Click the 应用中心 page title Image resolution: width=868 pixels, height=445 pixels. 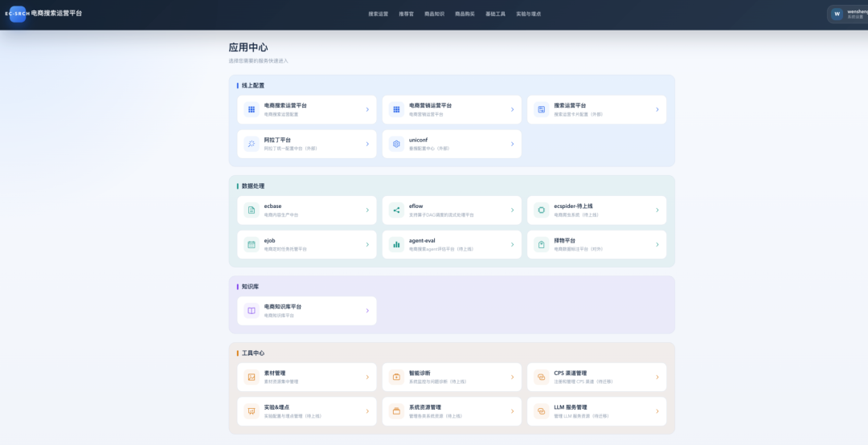tap(248, 47)
